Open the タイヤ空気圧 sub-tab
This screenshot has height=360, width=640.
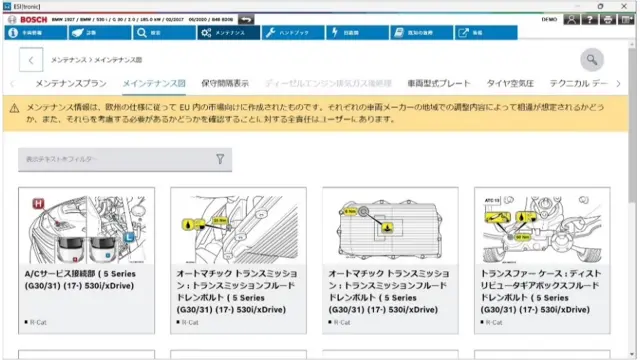pos(510,84)
